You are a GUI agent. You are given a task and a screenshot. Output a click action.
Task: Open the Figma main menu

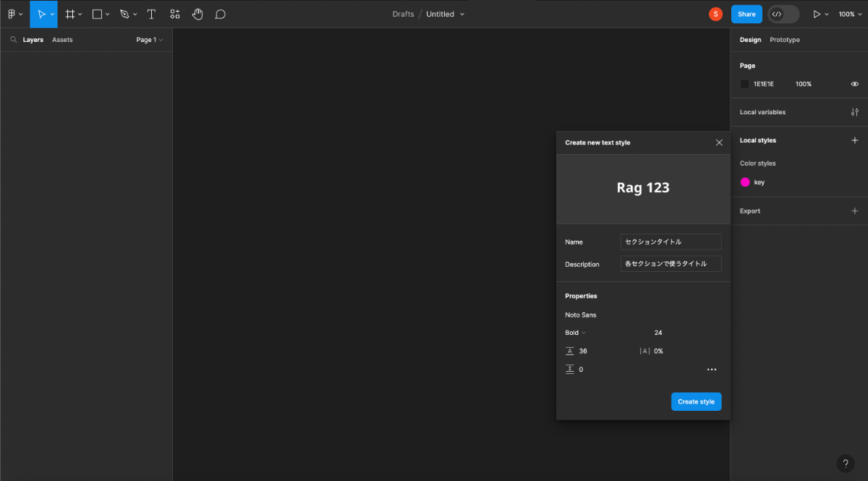pos(14,14)
